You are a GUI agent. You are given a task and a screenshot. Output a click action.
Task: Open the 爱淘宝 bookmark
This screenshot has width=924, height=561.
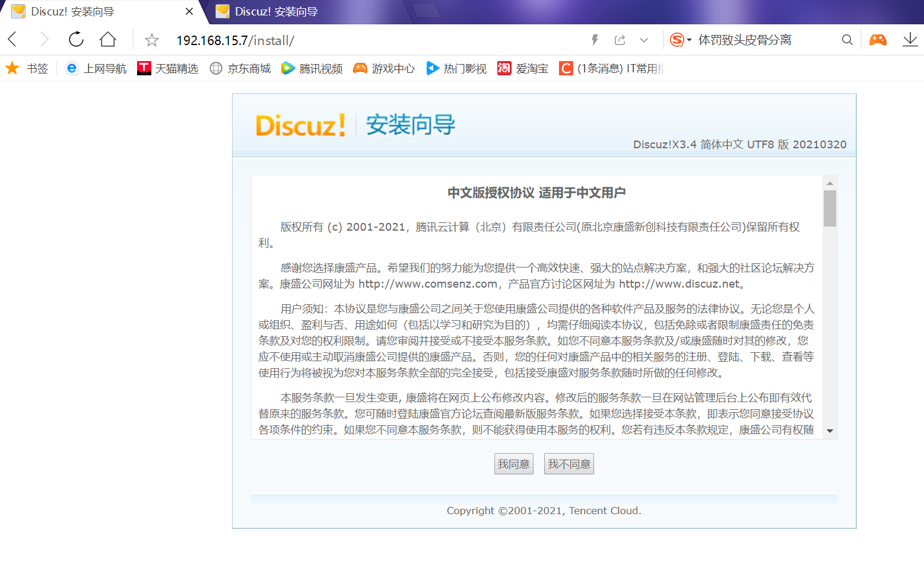pyautogui.click(x=523, y=68)
